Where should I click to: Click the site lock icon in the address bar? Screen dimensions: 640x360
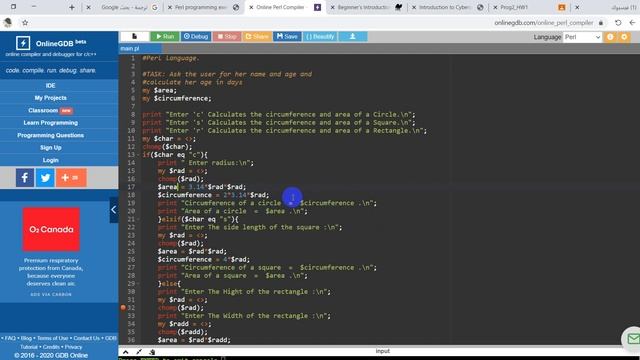601,23
